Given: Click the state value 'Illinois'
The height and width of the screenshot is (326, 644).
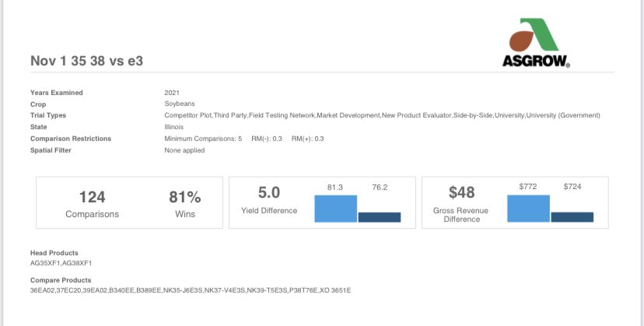Looking at the screenshot, I should point(173,127).
